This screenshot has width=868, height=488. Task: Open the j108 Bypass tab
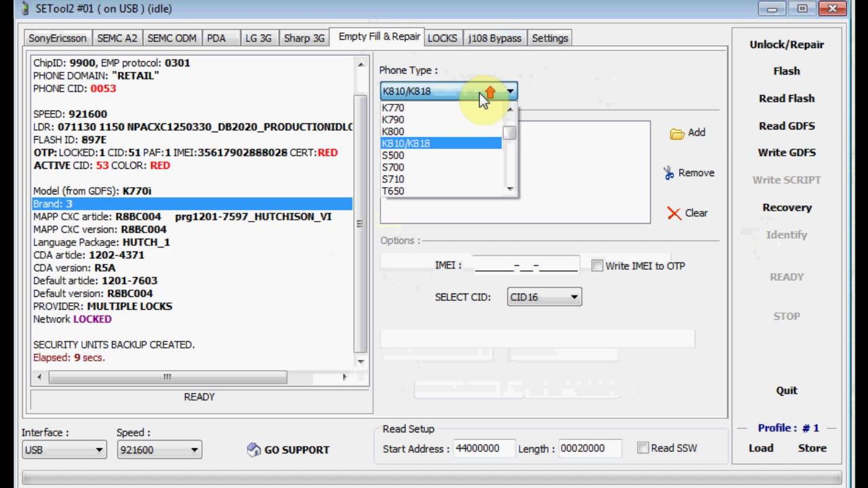495,39
